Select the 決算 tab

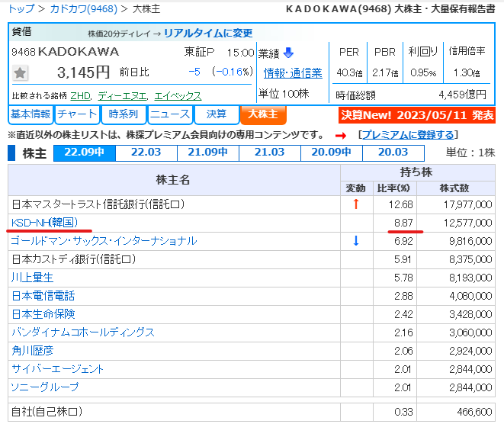(x=216, y=114)
